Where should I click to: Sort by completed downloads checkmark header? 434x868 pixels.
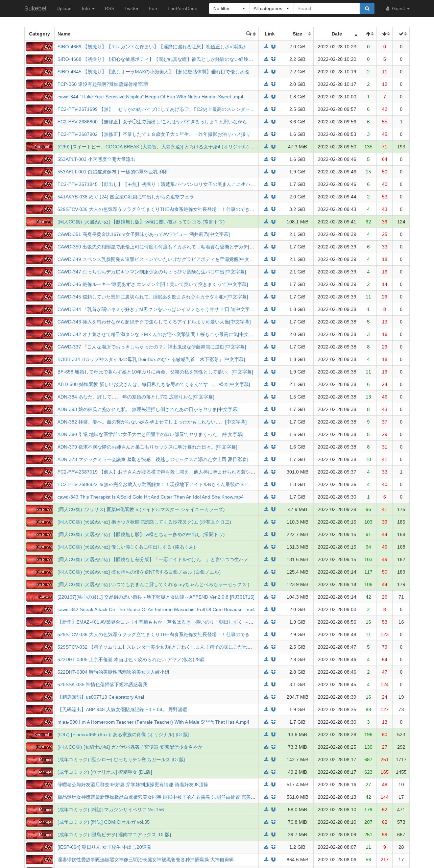[x=401, y=34]
